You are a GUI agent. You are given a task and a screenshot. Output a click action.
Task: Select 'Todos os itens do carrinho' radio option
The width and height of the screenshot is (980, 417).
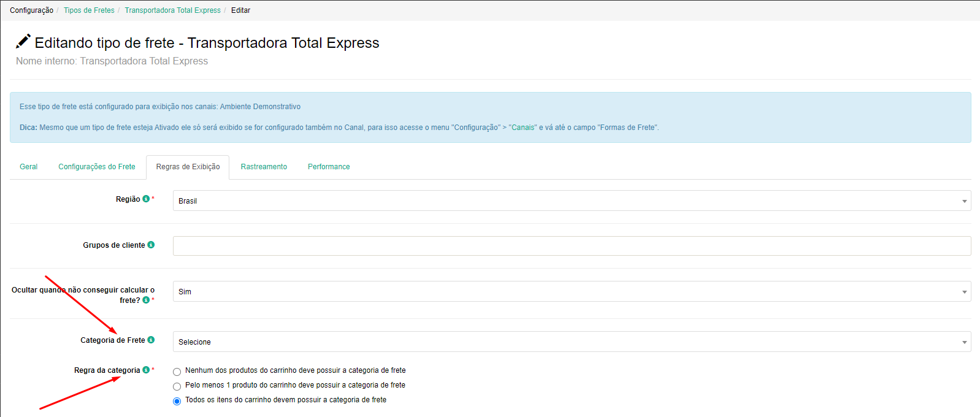coord(177,401)
